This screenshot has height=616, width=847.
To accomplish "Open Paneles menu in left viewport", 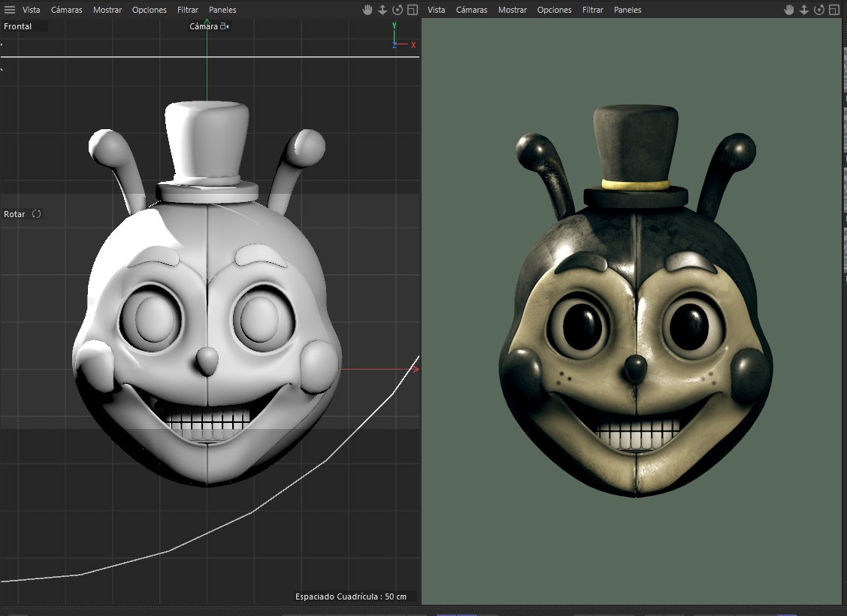I will tap(222, 10).
